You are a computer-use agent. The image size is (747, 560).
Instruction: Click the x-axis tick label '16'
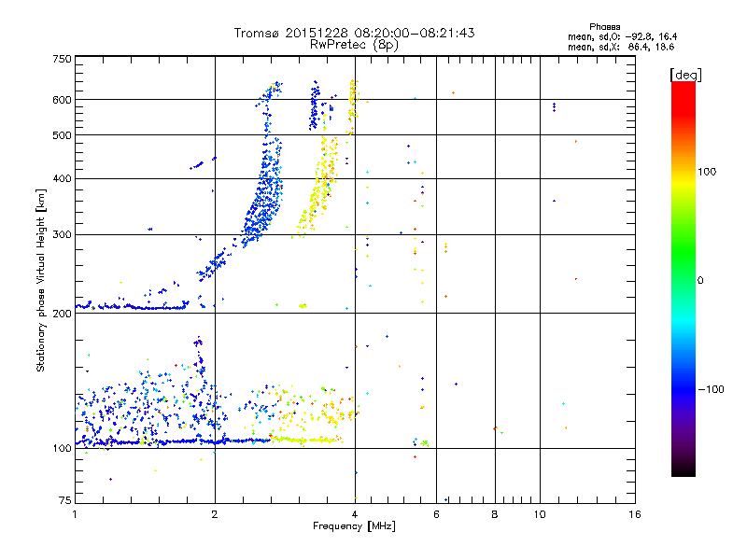(635, 514)
